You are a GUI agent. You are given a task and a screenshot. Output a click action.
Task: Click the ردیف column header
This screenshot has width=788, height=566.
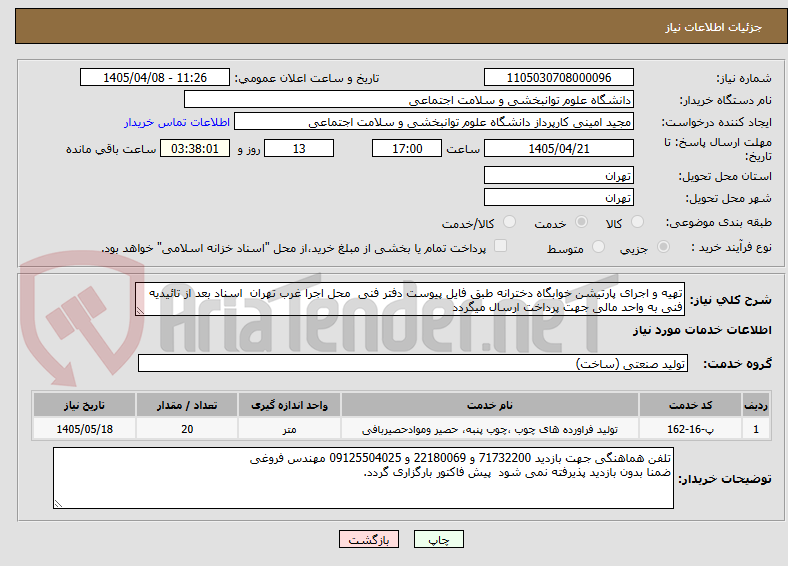[x=756, y=405]
